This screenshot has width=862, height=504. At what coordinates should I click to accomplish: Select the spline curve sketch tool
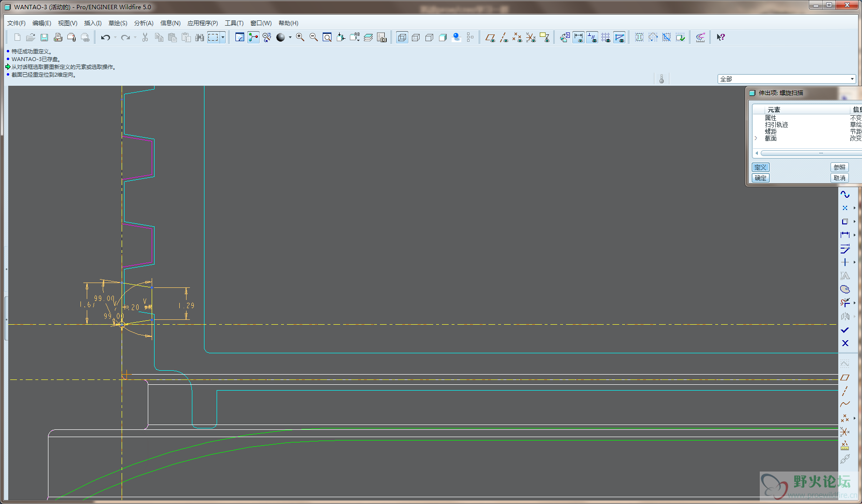coord(845,194)
